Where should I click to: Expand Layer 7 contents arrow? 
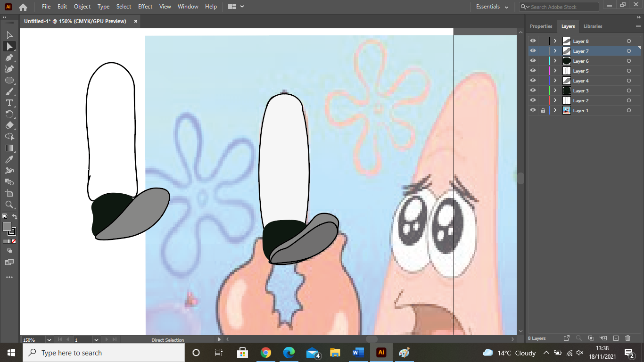(x=555, y=51)
